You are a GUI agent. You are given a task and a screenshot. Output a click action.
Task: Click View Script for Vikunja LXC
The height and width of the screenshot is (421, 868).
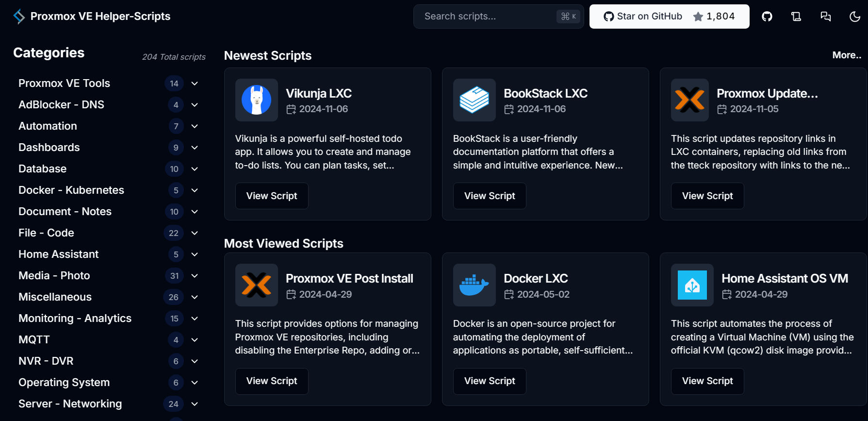(272, 196)
